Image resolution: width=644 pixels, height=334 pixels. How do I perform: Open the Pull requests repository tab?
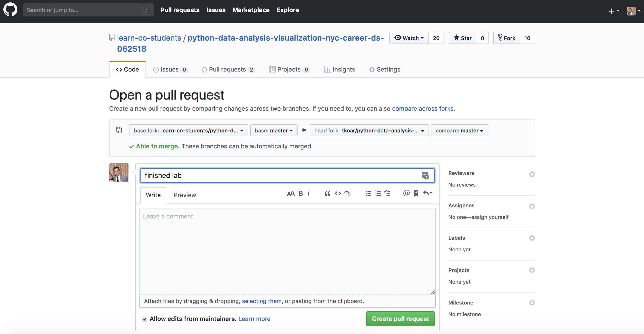(x=227, y=70)
